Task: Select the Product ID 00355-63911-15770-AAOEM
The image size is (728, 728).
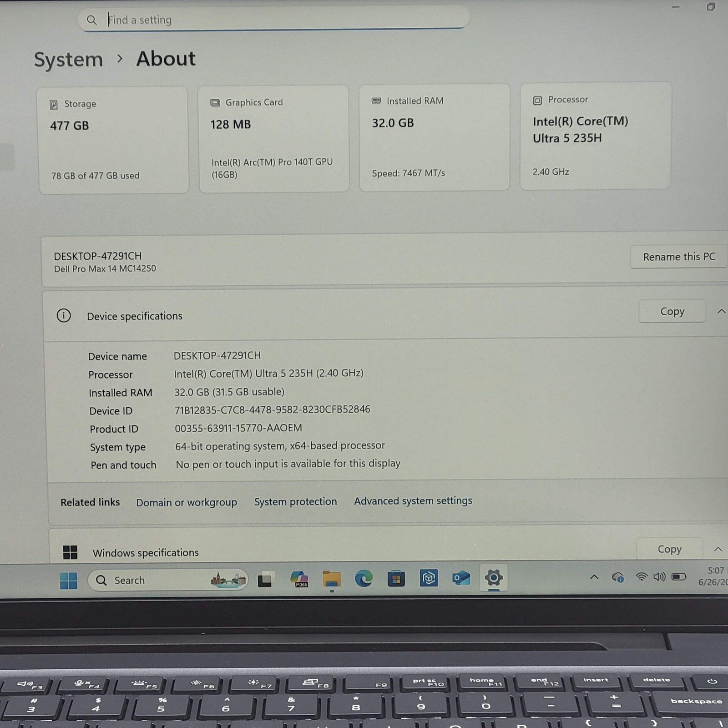Action: (238, 428)
